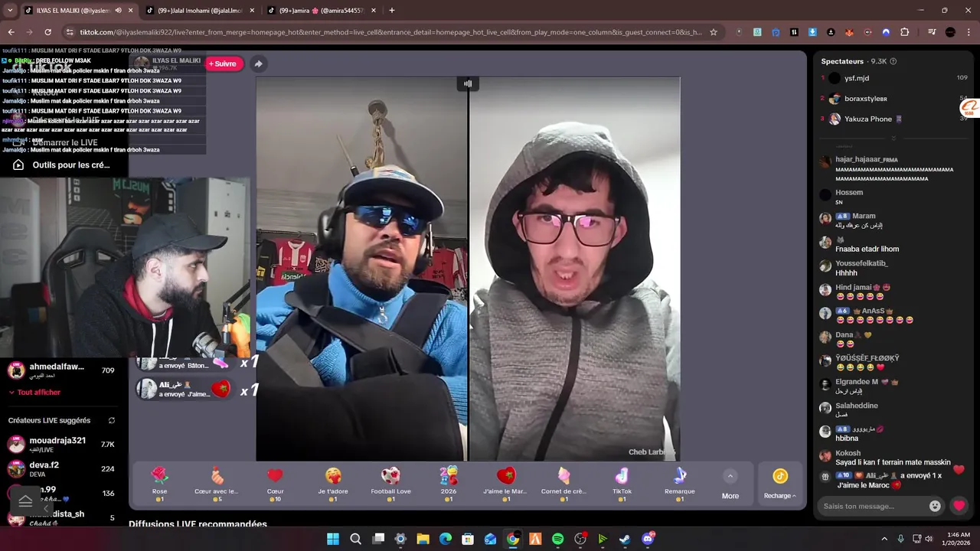Image resolution: width=980 pixels, height=551 pixels.
Task: Share the live with arrow icon
Action: tap(258, 64)
